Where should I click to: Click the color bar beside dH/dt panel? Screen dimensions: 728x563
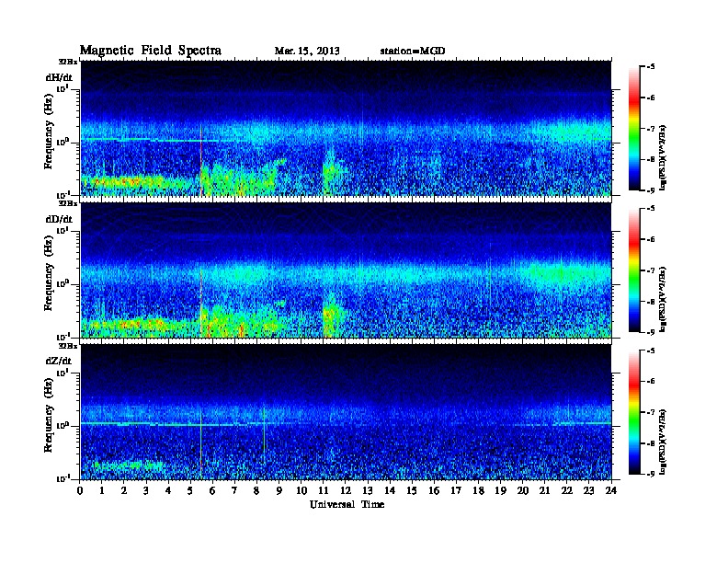click(634, 128)
